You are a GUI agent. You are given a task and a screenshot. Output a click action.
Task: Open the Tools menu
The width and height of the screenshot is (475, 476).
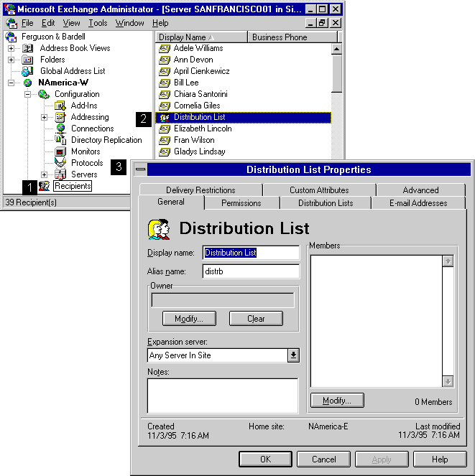tap(98, 23)
